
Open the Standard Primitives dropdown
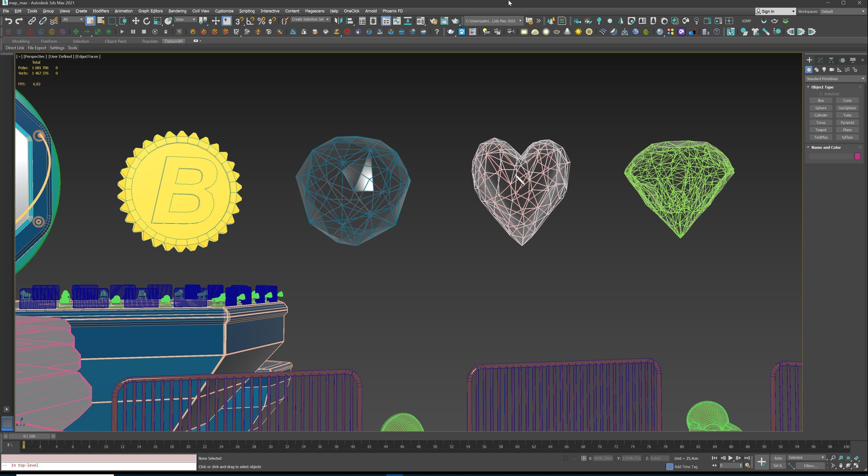coord(835,79)
